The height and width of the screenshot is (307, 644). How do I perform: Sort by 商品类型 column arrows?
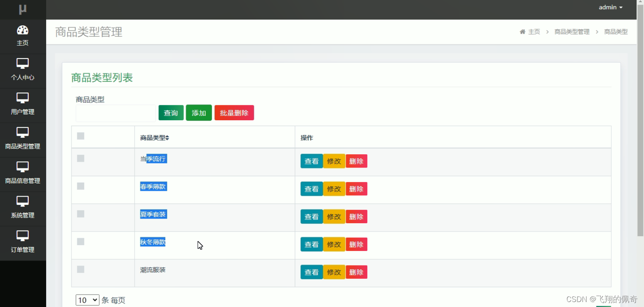coord(167,138)
